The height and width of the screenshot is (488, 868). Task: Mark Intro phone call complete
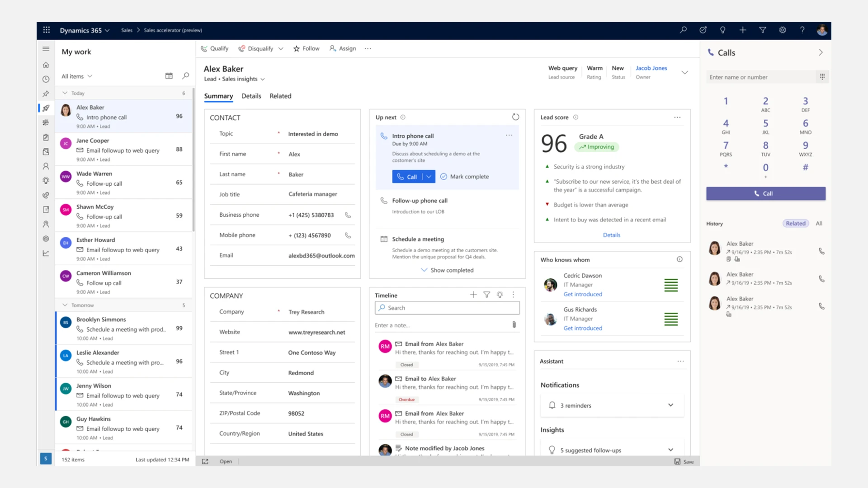464,177
